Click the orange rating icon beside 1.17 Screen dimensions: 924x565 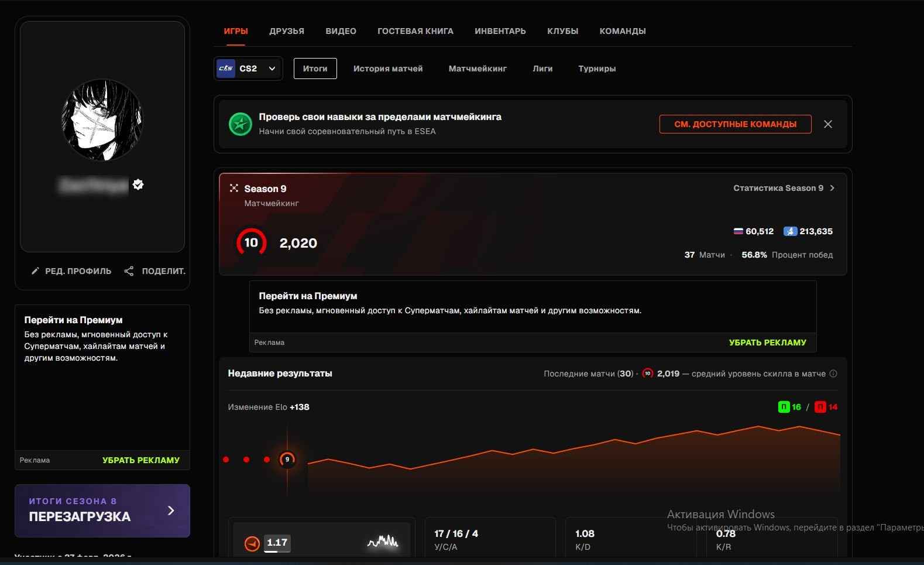pyautogui.click(x=252, y=544)
